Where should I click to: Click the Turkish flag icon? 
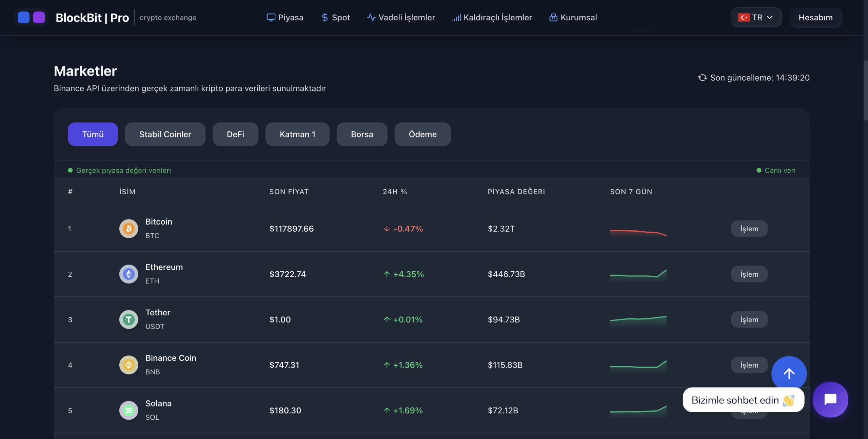click(744, 18)
